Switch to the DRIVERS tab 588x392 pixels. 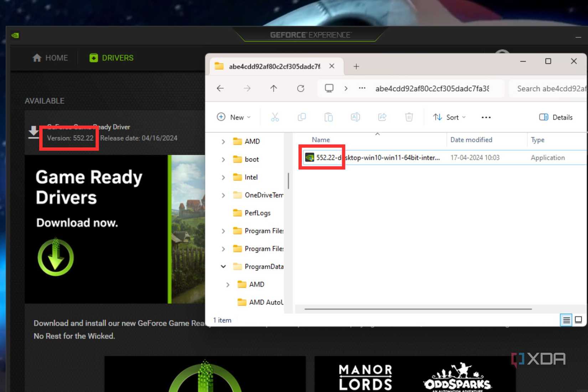(111, 58)
